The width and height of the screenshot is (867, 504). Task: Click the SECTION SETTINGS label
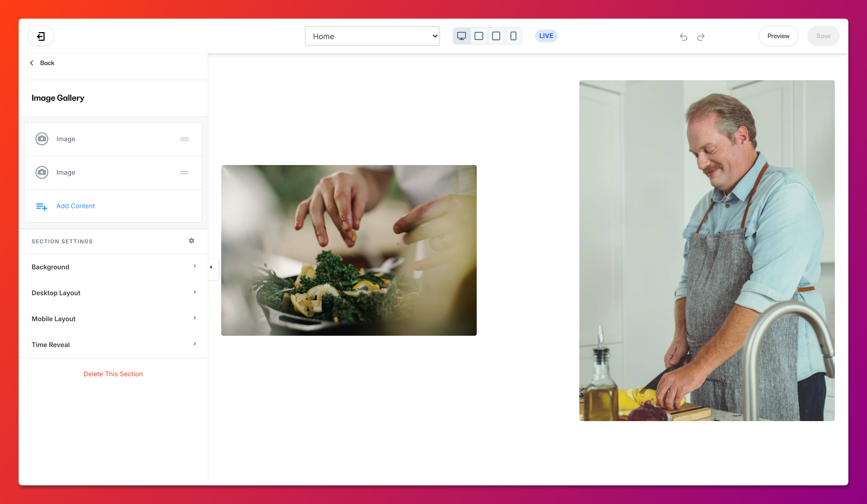pos(62,241)
